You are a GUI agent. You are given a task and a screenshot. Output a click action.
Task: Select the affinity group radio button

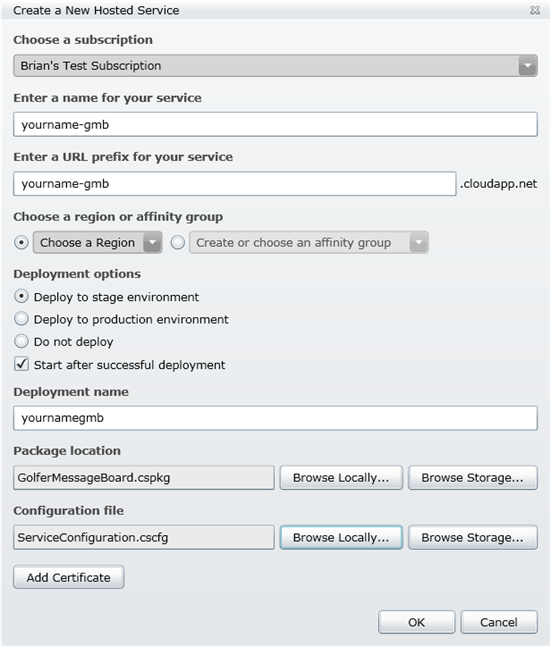pos(178,242)
